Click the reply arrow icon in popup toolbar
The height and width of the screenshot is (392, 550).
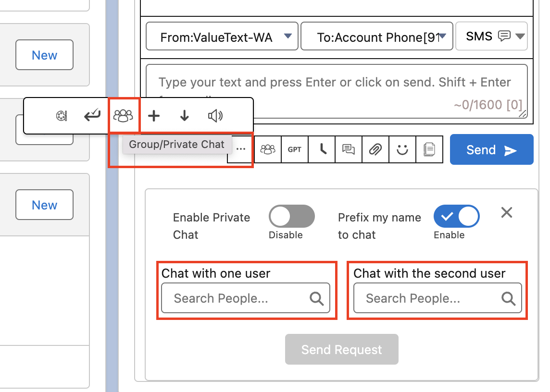(x=92, y=115)
